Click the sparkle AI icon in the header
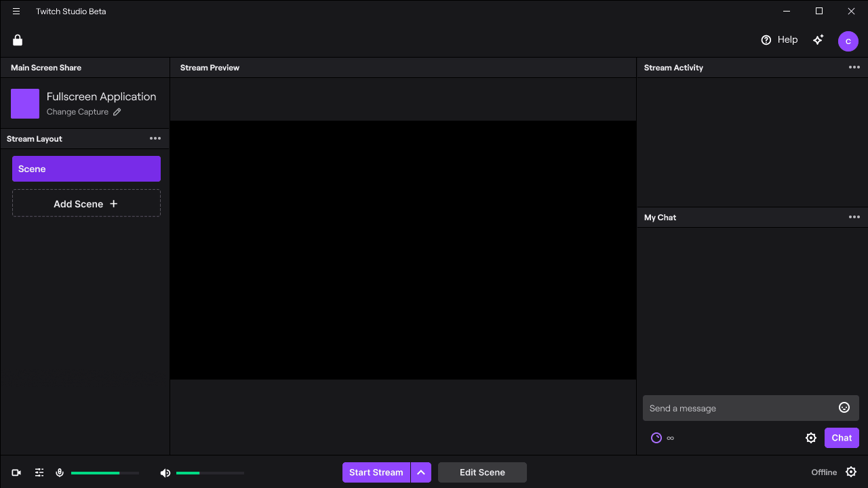The image size is (868, 488). click(818, 39)
